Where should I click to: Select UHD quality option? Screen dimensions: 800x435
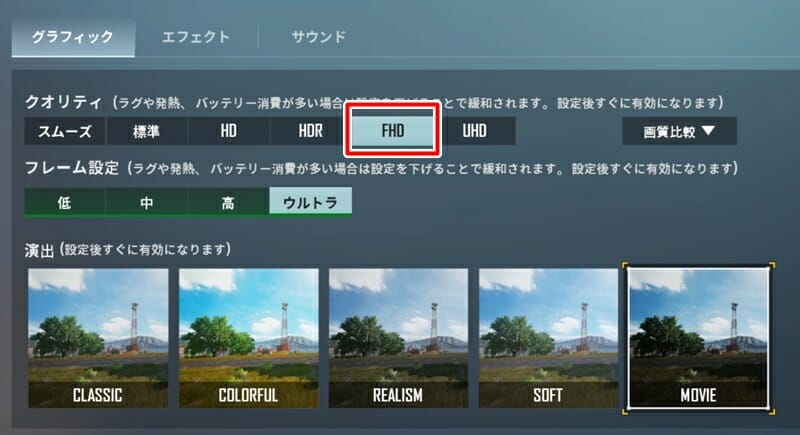(474, 131)
